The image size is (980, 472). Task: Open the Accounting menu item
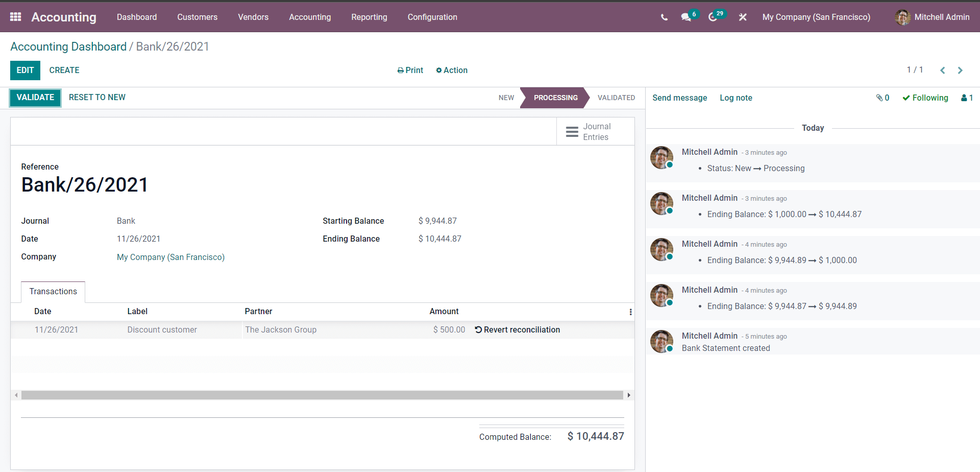[x=310, y=17]
